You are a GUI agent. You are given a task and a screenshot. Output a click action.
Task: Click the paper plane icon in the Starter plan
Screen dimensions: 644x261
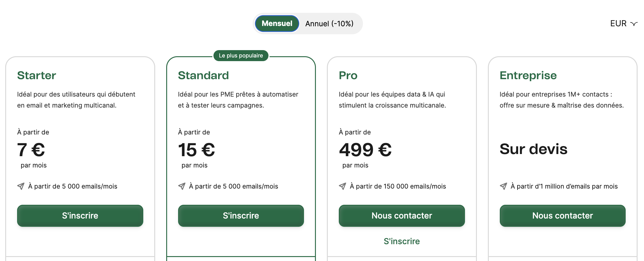(21, 186)
